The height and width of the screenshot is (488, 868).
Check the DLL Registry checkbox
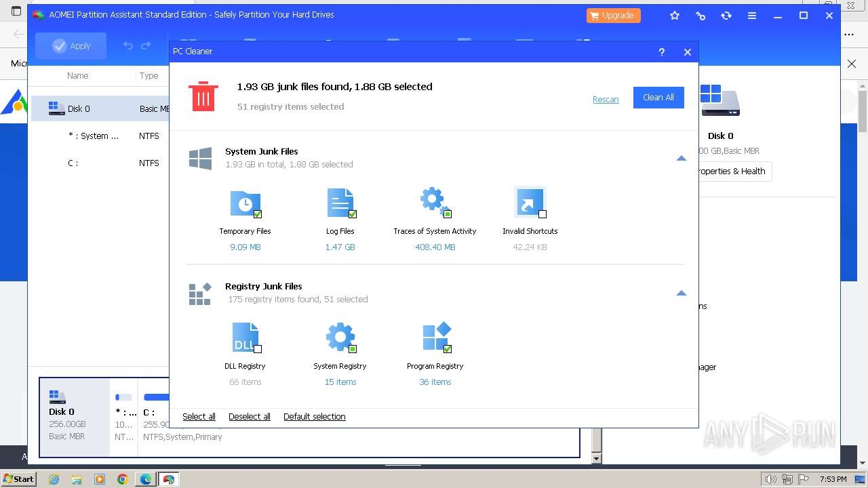pyautogui.click(x=258, y=349)
